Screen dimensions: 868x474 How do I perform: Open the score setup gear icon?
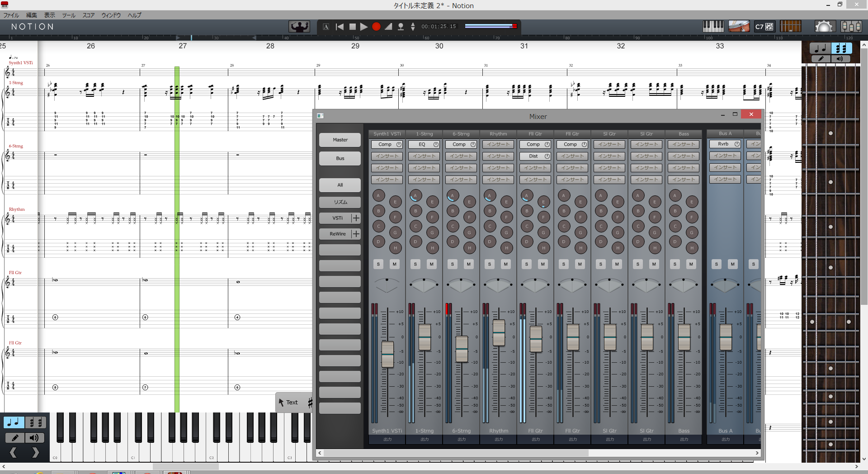pos(823,27)
